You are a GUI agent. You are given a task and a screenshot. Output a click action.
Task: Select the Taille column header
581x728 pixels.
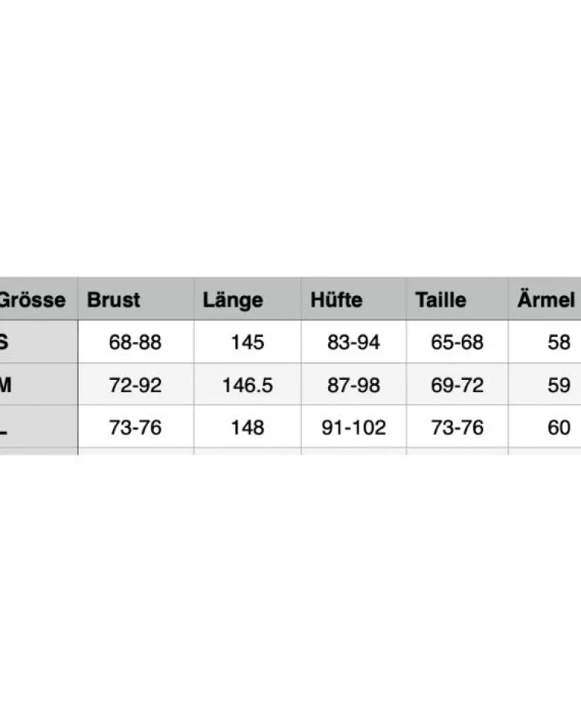coord(441,300)
